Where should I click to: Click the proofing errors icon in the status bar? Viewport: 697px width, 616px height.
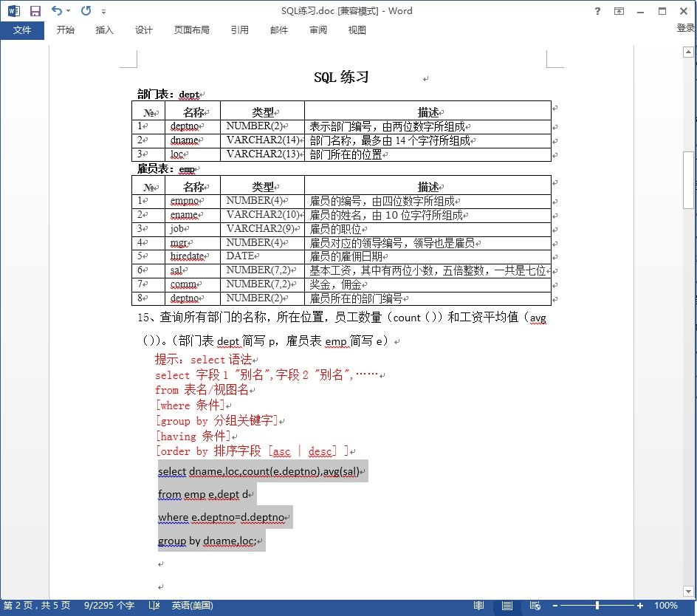[154, 606]
